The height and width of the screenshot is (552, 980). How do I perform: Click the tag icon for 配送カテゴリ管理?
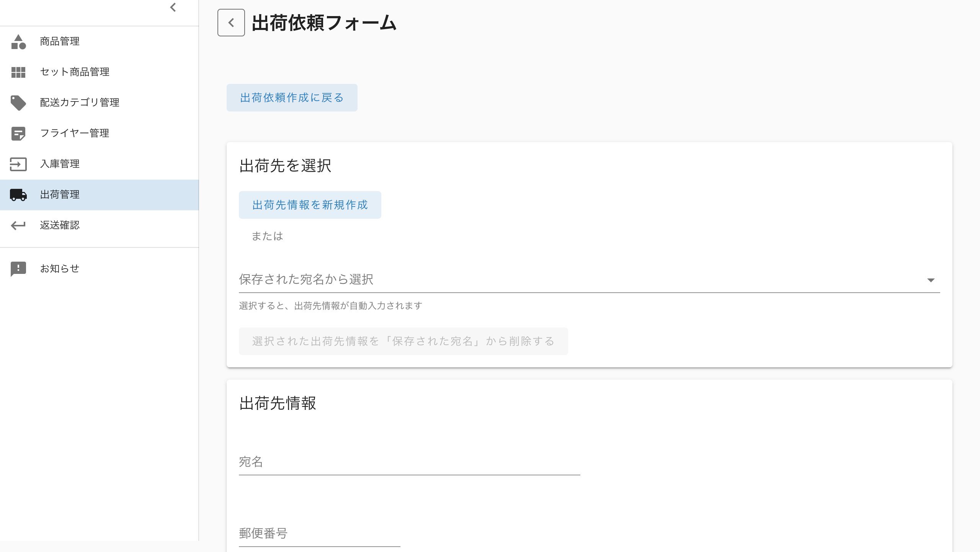(18, 103)
